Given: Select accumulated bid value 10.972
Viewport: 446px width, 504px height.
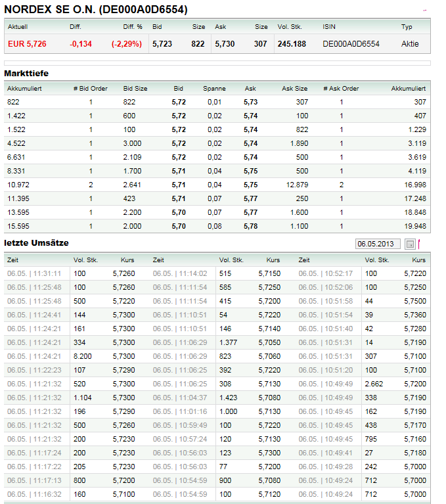Looking at the screenshot, I should (18, 185).
